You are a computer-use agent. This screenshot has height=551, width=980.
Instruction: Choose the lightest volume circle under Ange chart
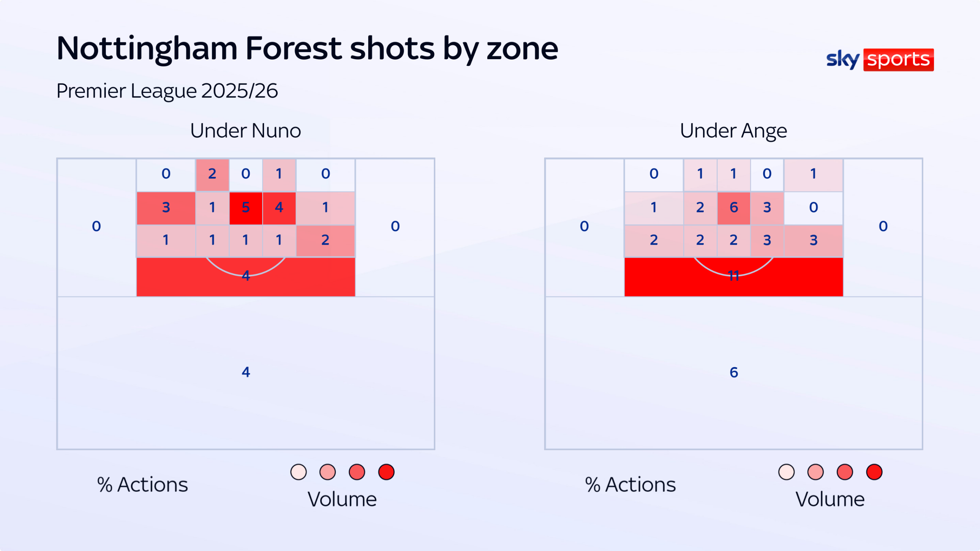click(786, 472)
